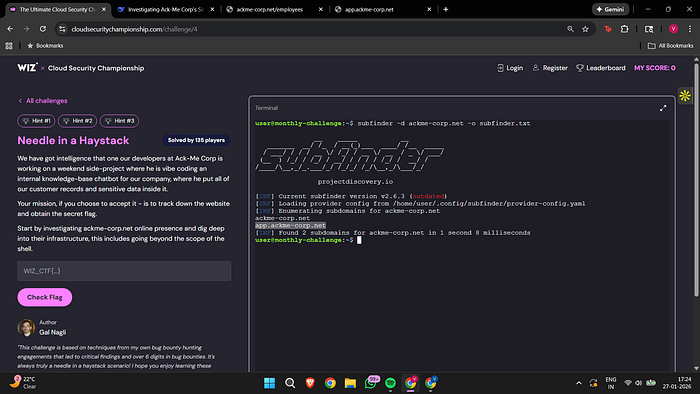Close the ackme-corp.net/employees tab
700x394 pixels.
(x=321, y=9)
